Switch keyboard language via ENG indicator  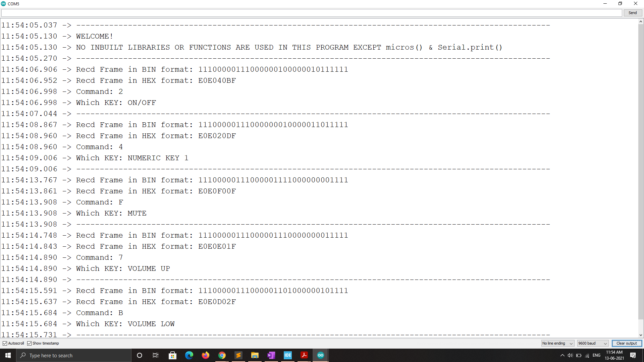point(597,355)
